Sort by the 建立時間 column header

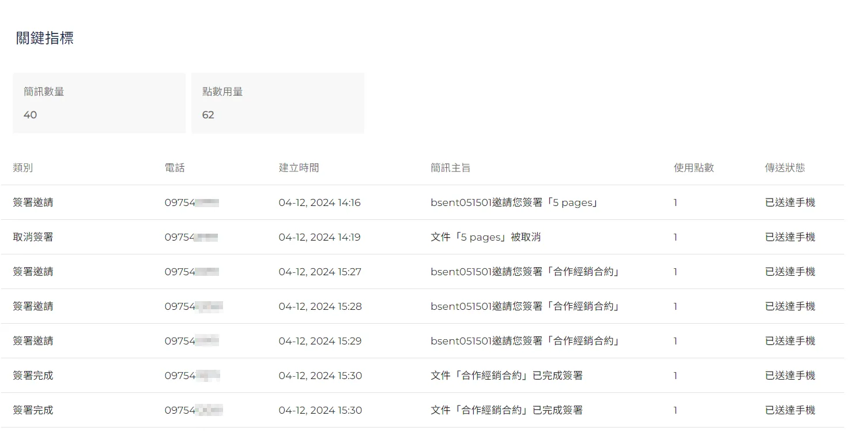point(299,168)
